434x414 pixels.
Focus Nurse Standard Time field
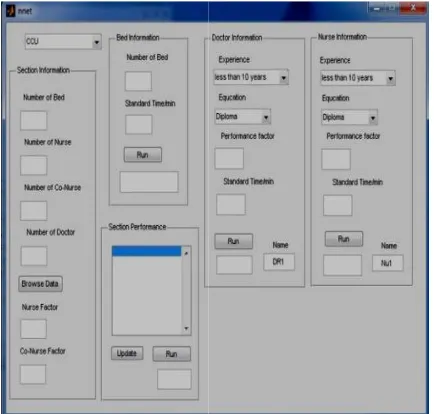pos(338,206)
